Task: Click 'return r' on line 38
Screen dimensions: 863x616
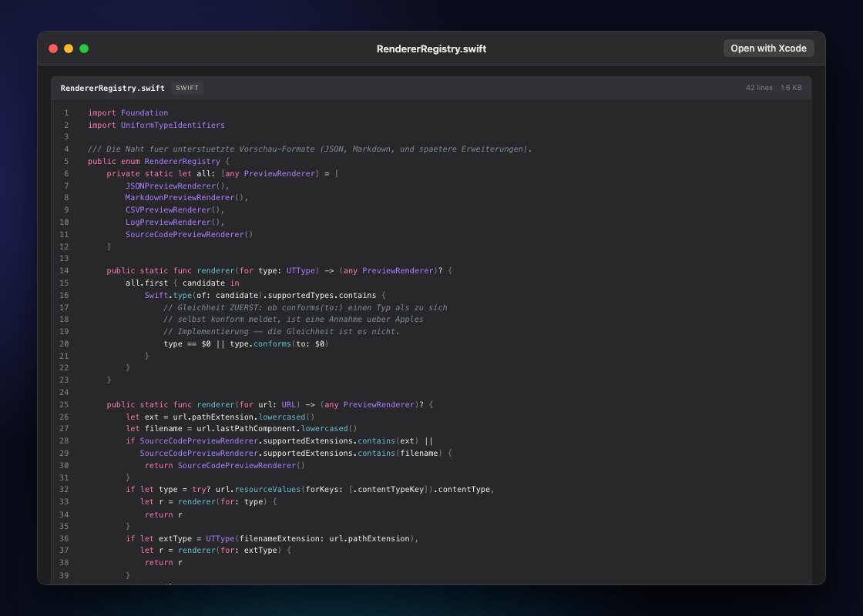Action: 163,563
